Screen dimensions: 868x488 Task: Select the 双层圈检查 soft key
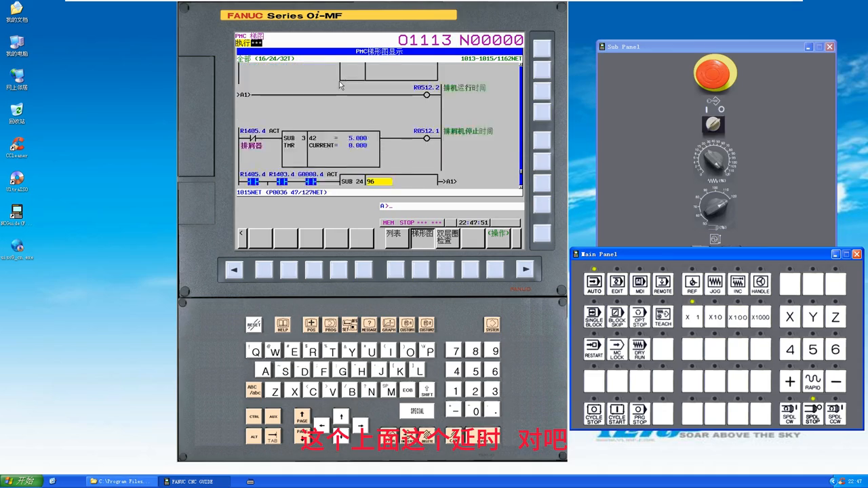446,237
